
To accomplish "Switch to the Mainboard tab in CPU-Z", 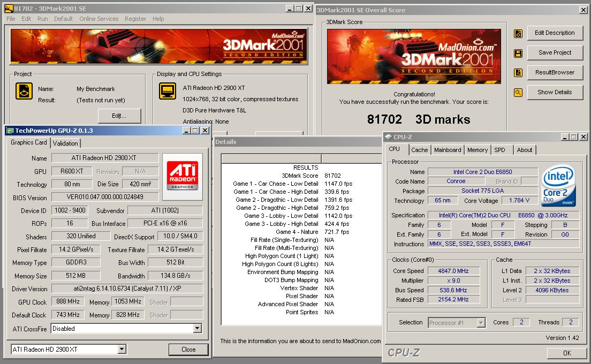I will (x=448, y=150).
